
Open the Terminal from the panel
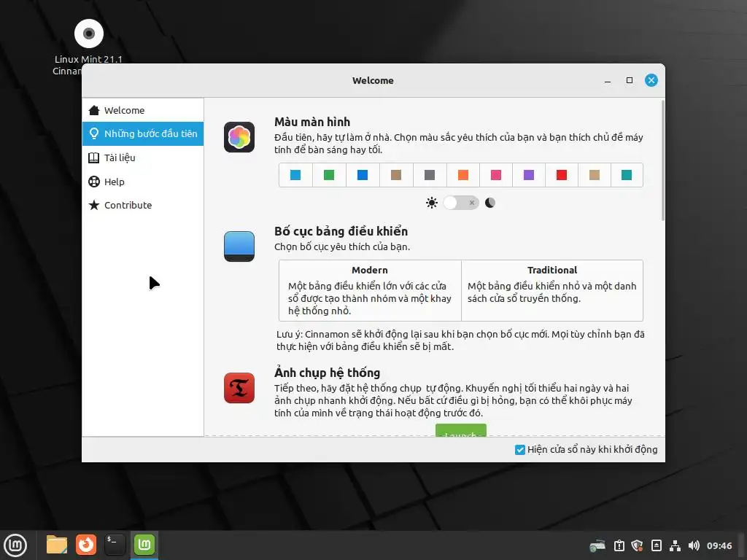[x=115, y=545]
